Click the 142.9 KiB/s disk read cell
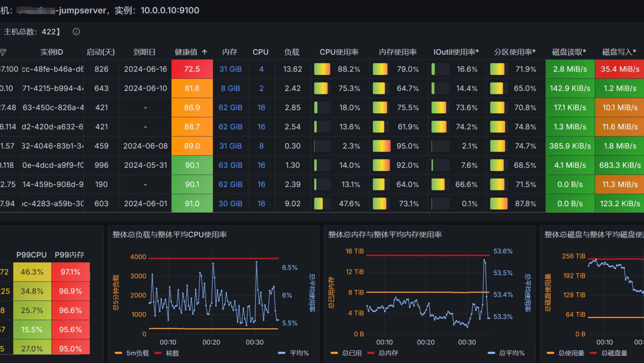Image resolution: width=644 pixels, height=363 pixels. pos(570,88)
